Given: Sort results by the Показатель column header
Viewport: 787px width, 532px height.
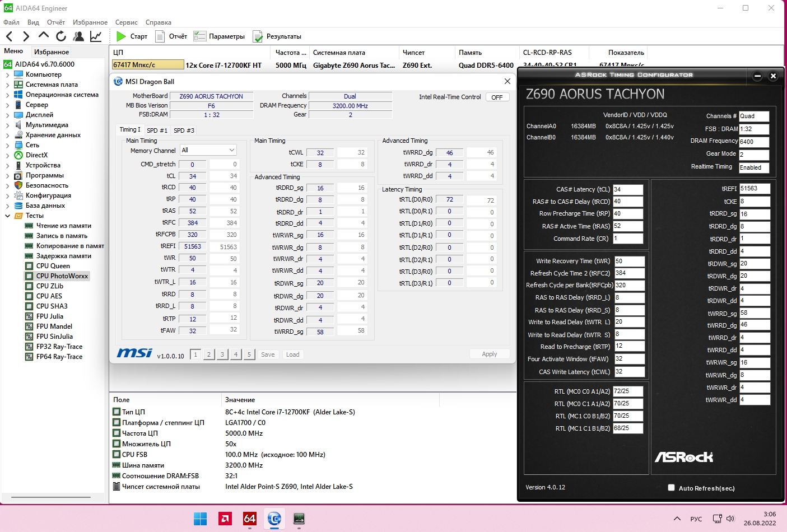Looking at the screenshot, I should (x=626, y=53).
